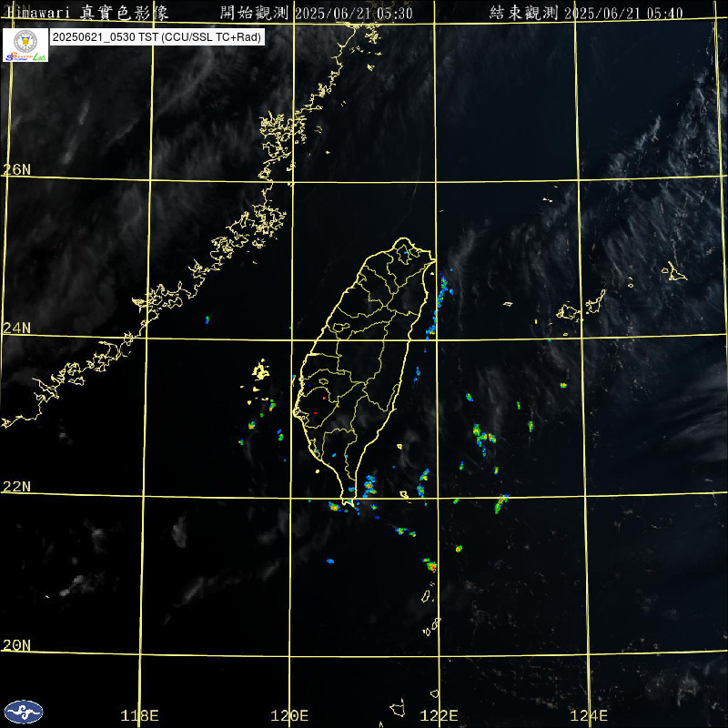Click the 118E longitude label
Screen dimensions: 728x728
pyautogui.click(x=139, y=715)
